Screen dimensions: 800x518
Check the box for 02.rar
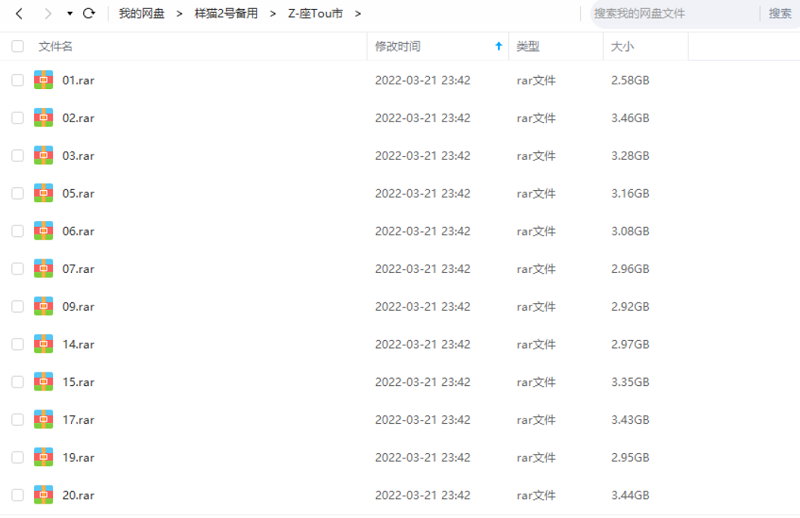[x=17, y=118]
